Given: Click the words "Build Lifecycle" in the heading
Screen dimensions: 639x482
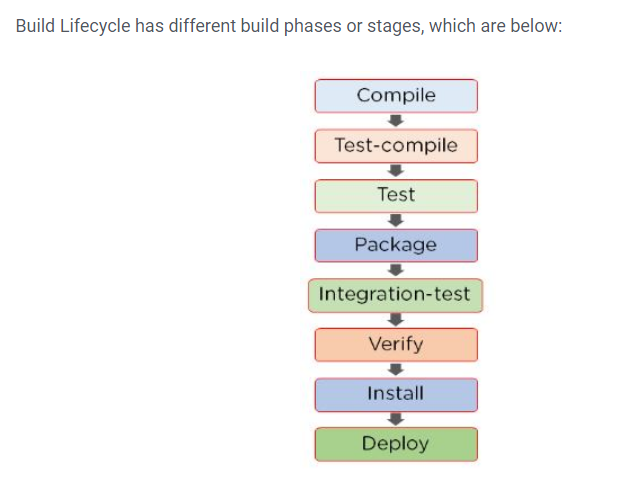Looking at the screenshot, I should click(x=71, y=24).
